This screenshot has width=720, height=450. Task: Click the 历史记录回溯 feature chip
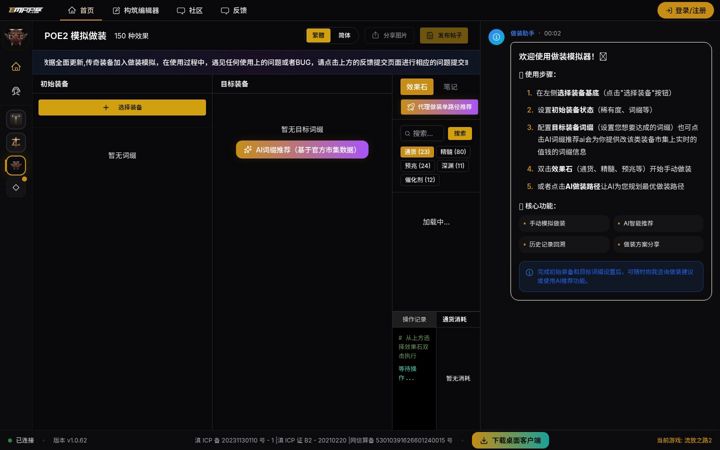click(564, 244)
